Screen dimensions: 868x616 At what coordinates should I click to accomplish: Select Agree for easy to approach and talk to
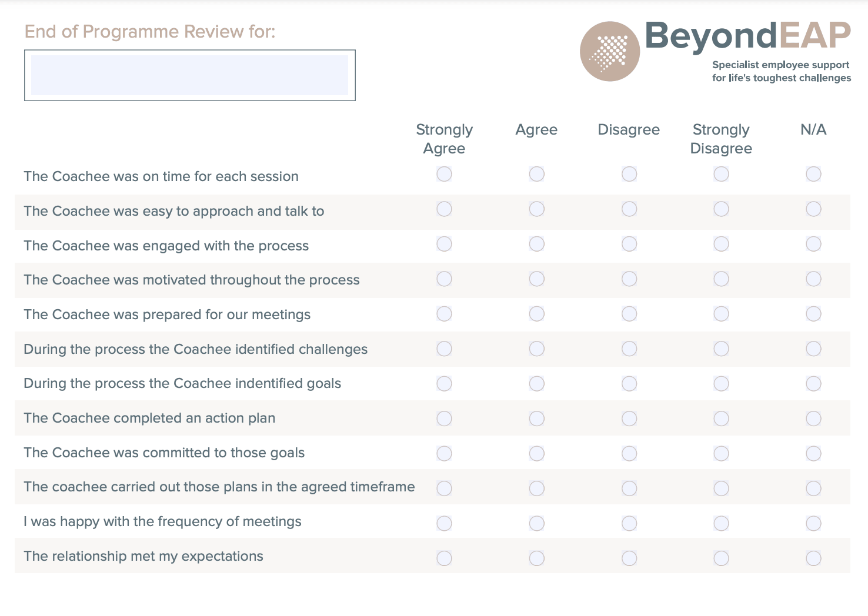(536, 209)
